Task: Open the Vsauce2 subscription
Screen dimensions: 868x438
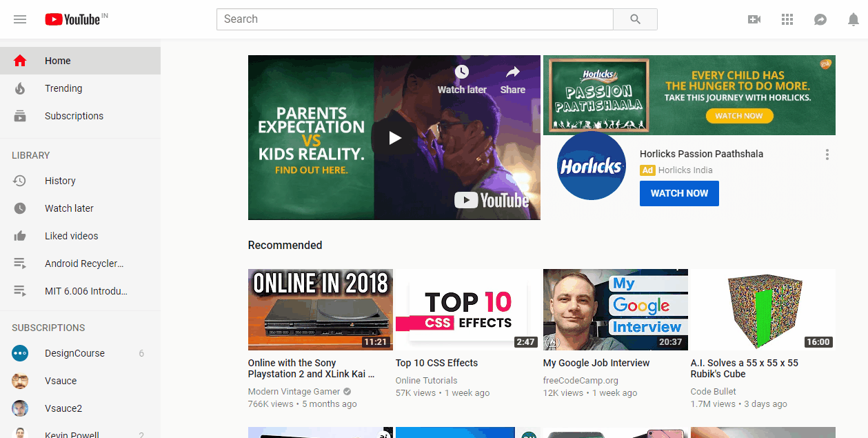Action: coord(80,408)
